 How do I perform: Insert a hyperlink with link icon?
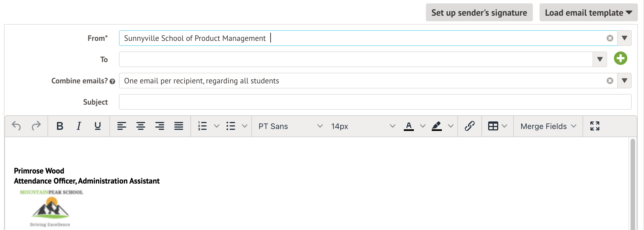pyautogui.click(x=469, y=126)
